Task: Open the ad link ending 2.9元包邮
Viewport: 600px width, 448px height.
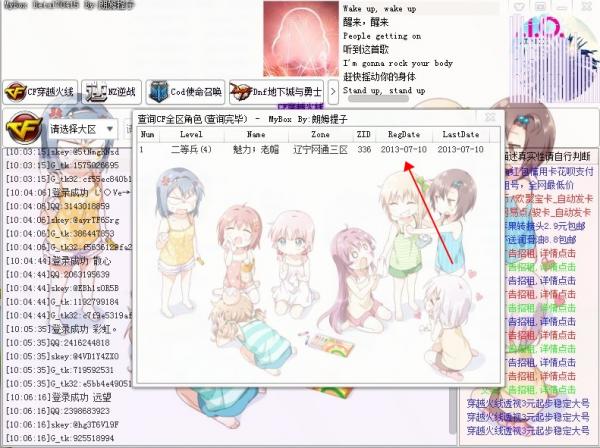Action: tap(545, 226)
